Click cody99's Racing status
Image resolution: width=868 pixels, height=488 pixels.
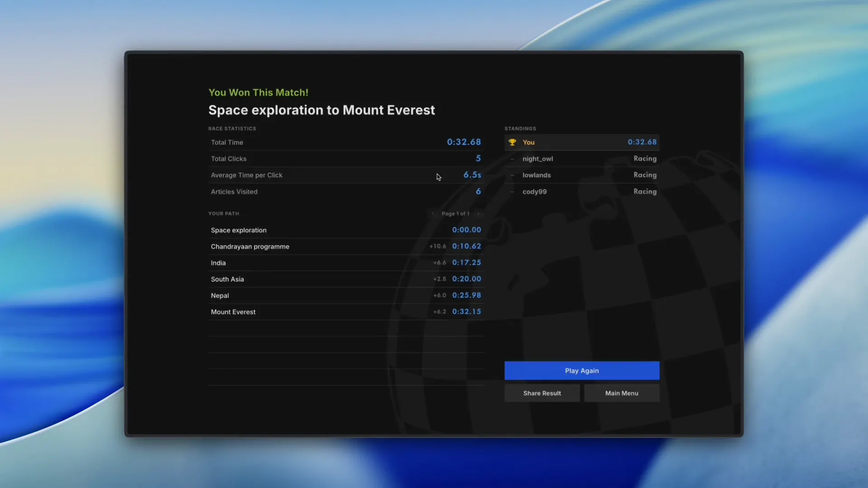click(645, 192)
